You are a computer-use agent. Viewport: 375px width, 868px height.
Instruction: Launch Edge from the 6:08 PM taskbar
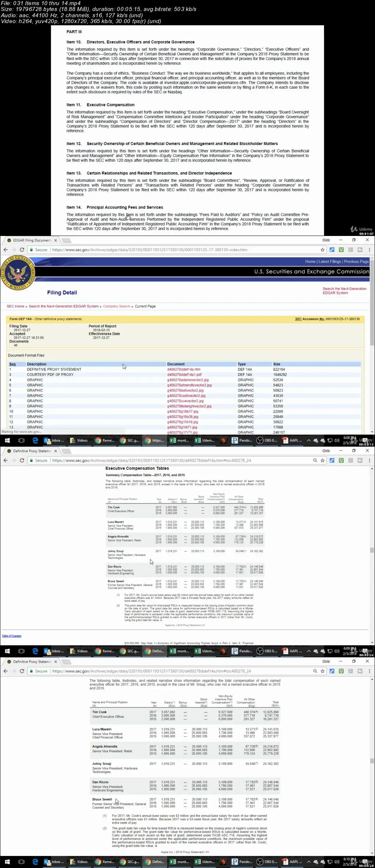tap(35, 440)
